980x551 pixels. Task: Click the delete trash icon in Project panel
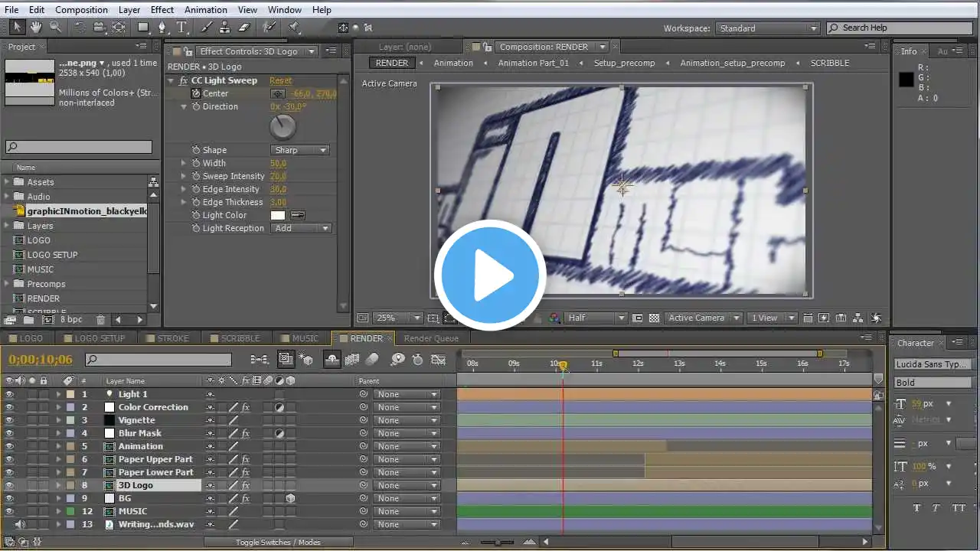point(101,319)
